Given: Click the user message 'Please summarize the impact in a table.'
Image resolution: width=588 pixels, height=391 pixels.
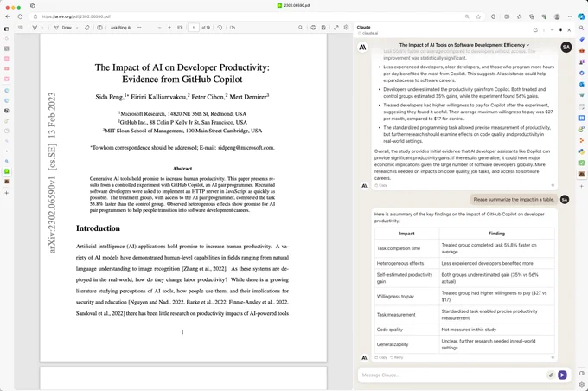Looking at the screenshot, I should tap(514, 199).
